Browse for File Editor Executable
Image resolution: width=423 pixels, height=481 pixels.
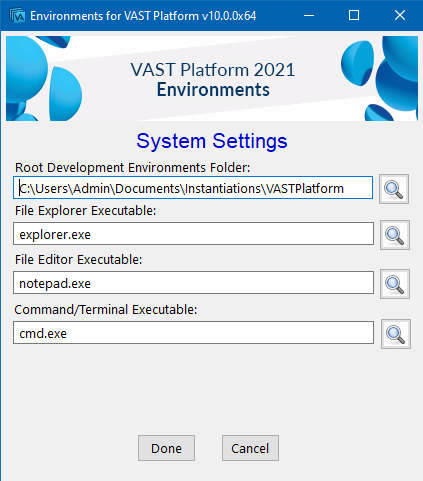(395, 284)
